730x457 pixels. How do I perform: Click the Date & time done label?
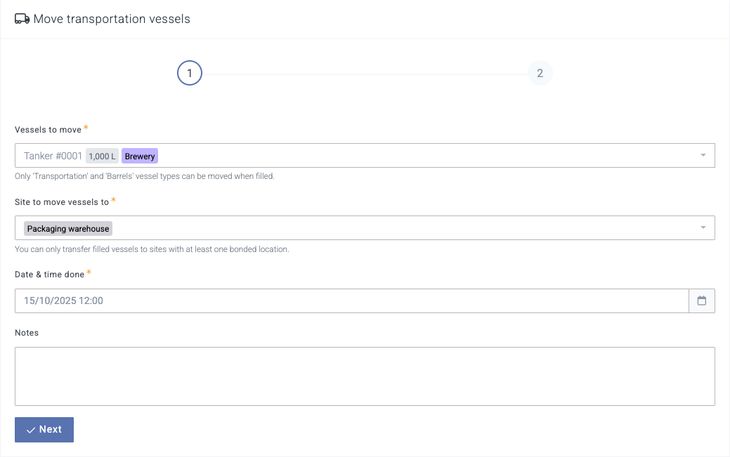click(x=49, y=275)
